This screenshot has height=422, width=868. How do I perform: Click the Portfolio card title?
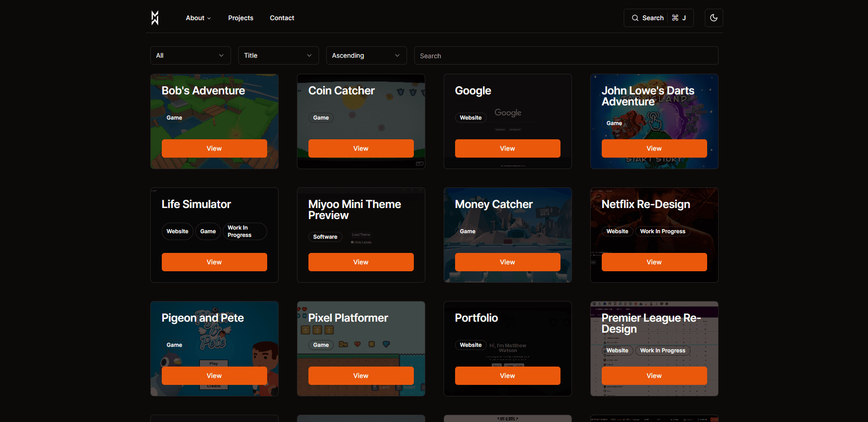(477, 318)
